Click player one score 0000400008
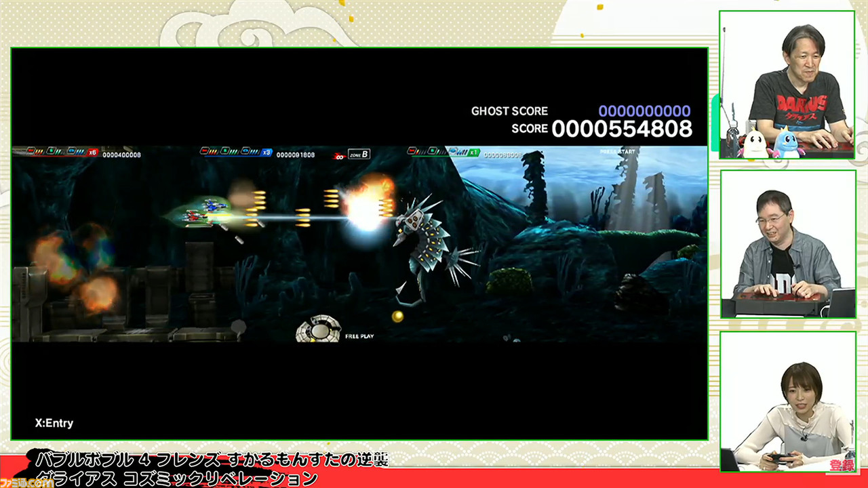868x488 pixels. [122, 155]
